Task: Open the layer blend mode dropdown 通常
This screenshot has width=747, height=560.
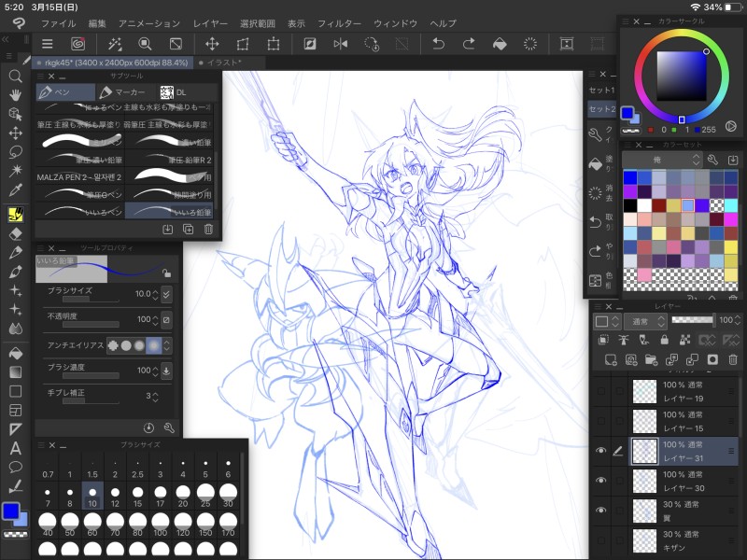Action: [x=643, y=321]
